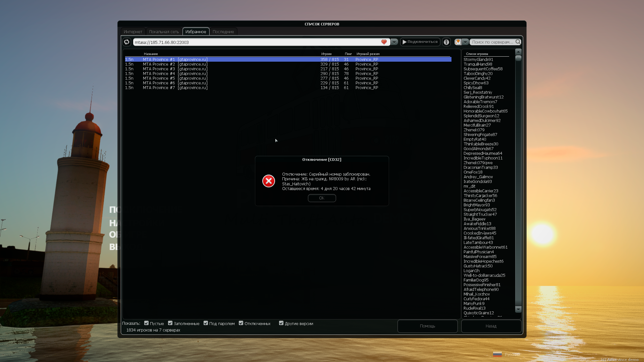Expand the search type dropdown arrow
The image size is (644, 362).
click(466, 42)
